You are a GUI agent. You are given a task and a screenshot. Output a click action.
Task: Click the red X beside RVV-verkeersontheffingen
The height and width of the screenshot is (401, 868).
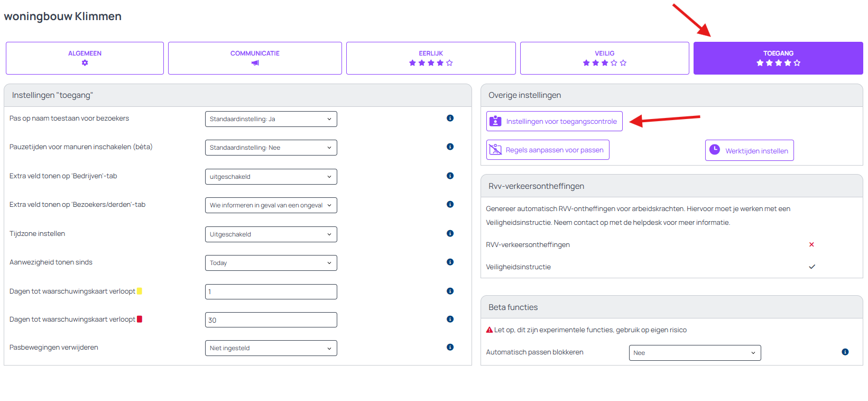[811, 244]
